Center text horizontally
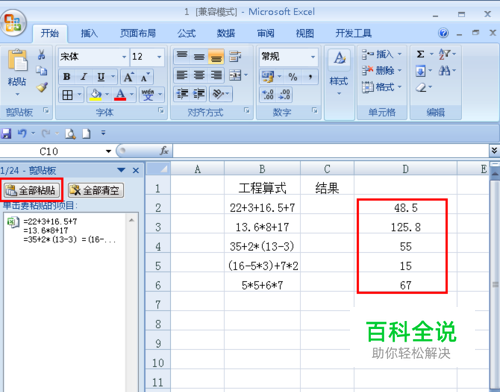The image size is (500, 392). coord(199,75)
